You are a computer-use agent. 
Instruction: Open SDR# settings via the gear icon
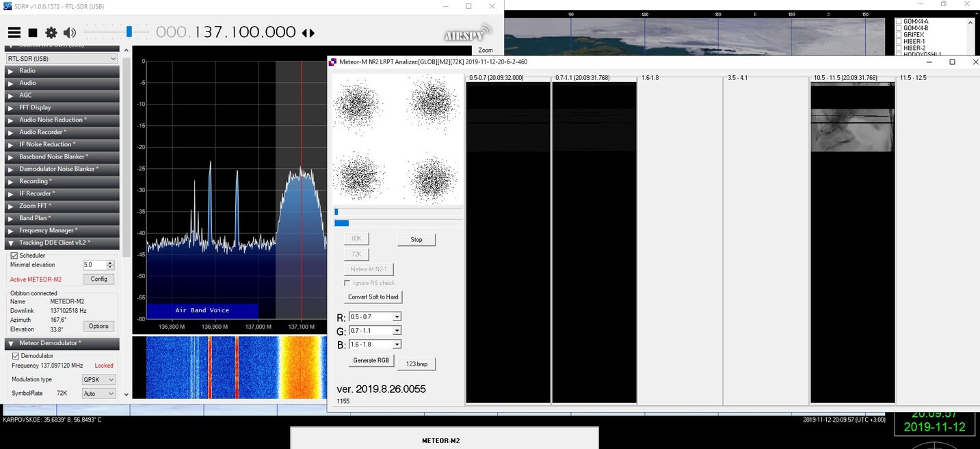(x=51, y=33)
